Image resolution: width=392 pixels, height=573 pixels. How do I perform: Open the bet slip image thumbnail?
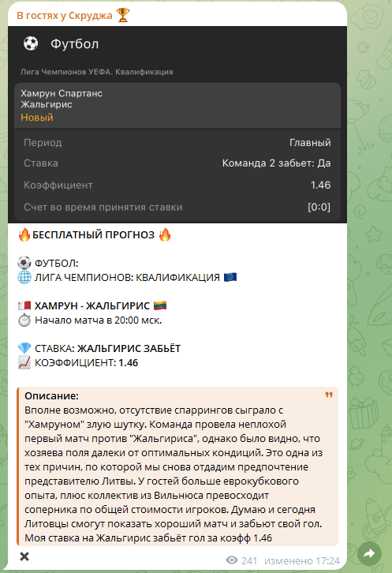177,124
